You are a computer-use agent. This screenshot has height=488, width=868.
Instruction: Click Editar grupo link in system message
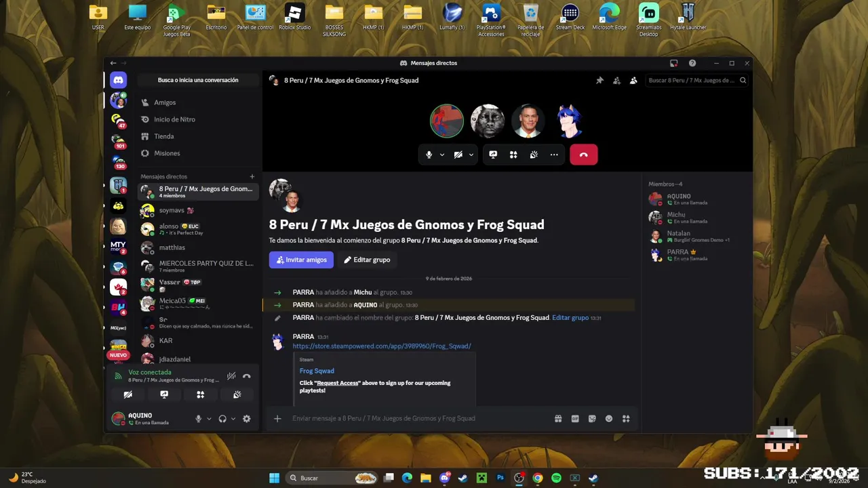tap(570, 317)
